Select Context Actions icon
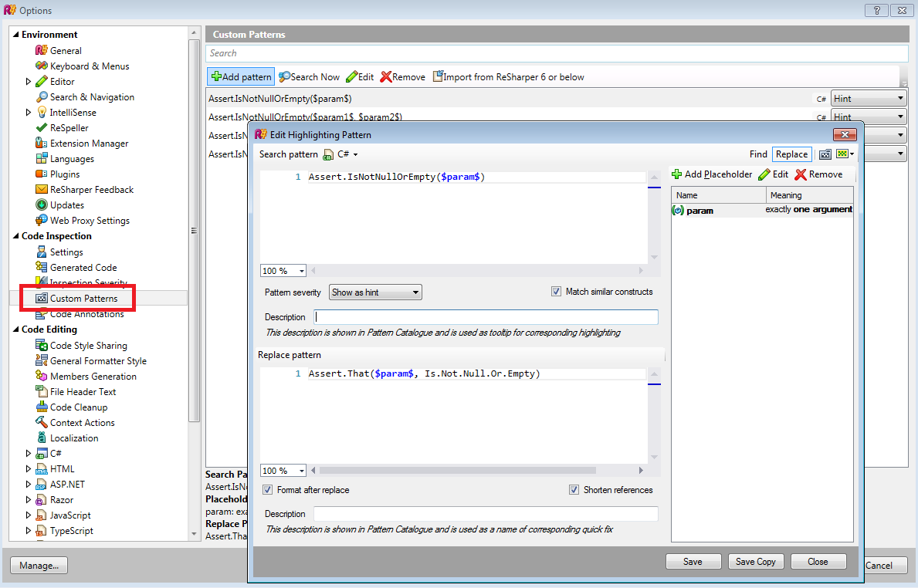918x588 pixels. click(41, 422)
